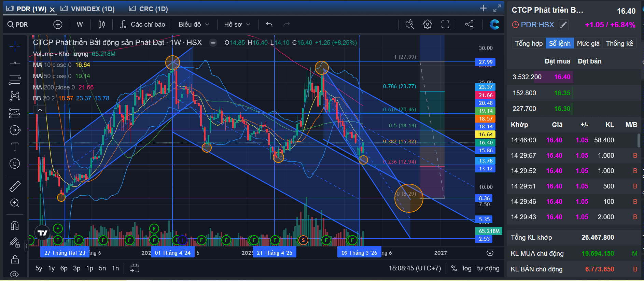Image resolution: width=644 pixels, height=281 pixels.
Task: Click the orange S split marker
Action: pyautogui.click(x=303, y=240)
